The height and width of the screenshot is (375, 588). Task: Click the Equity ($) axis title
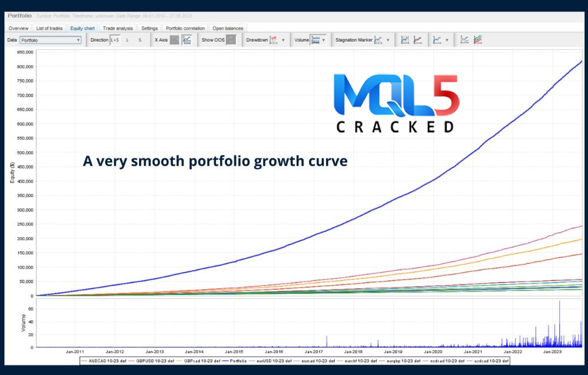point(12,172)
